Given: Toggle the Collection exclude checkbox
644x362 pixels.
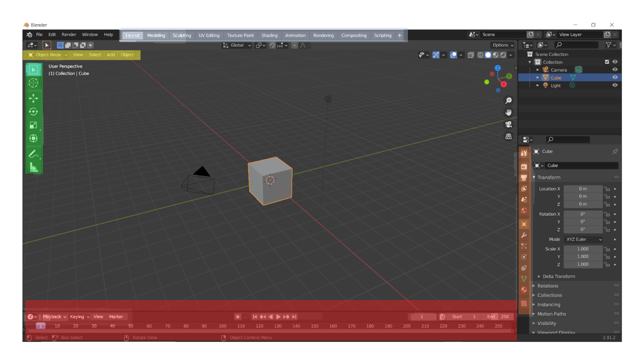Looking at the screenshot, I should (607, 62).
